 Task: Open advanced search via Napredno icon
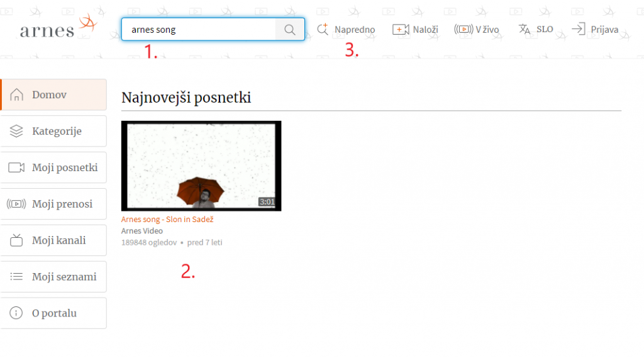click(323, 29)
